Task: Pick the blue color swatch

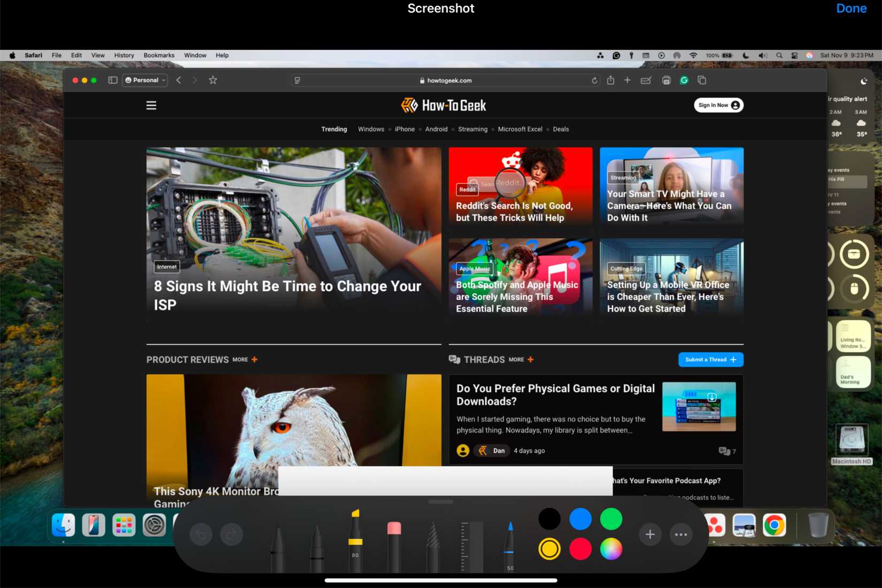Action: (x=581, y=519)
